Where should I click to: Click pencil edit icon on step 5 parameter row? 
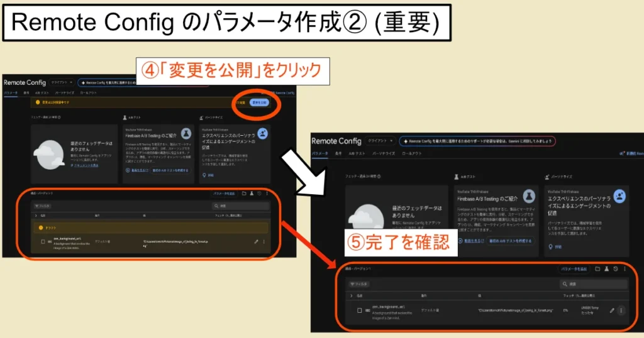coord(612,310)
